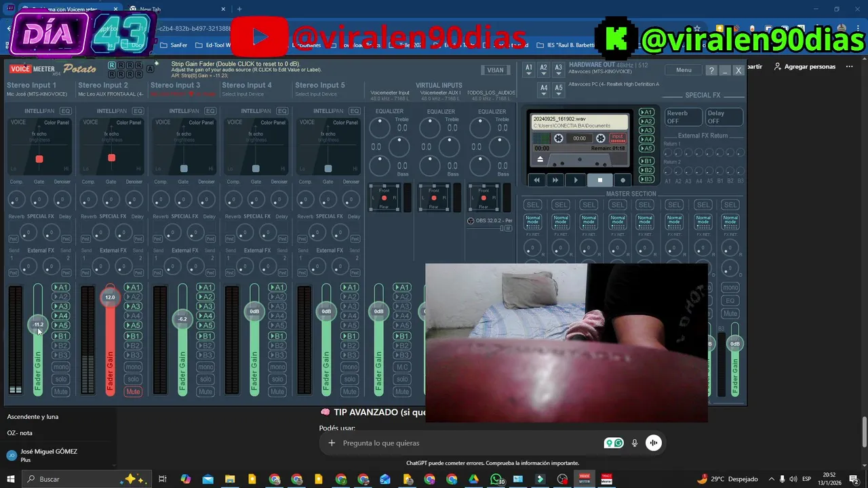This screenshot has height=488, width=868.
Task: Play the loaded 20240925_161902.wav recording
Action: point(576,180)
